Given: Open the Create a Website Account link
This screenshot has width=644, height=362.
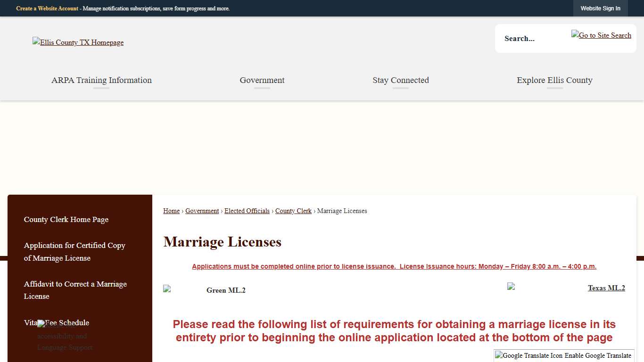Looking at the screenshot, I should tap(47, 8).
